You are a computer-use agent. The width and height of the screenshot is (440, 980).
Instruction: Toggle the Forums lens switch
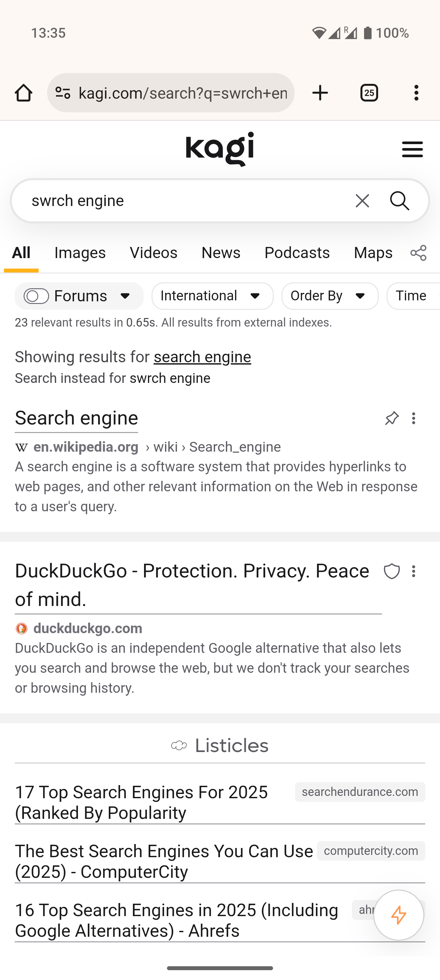tap(36, 296)
